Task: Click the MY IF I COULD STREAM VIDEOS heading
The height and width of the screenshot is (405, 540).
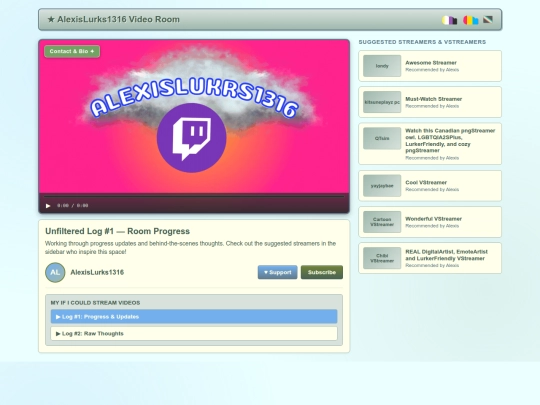Action: (x=95, y=303)
